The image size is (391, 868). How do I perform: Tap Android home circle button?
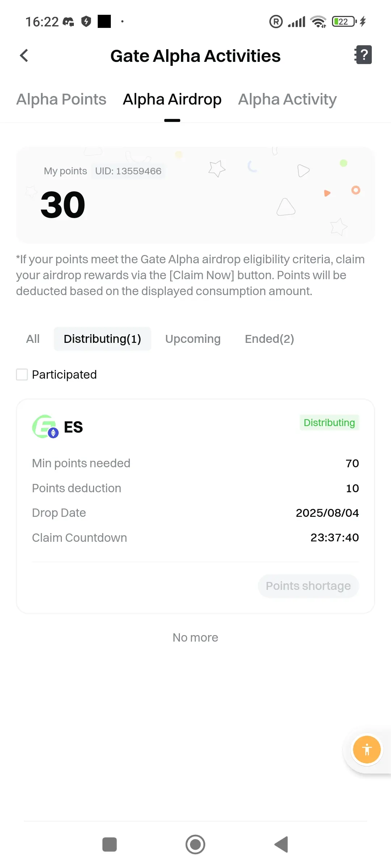195,844
